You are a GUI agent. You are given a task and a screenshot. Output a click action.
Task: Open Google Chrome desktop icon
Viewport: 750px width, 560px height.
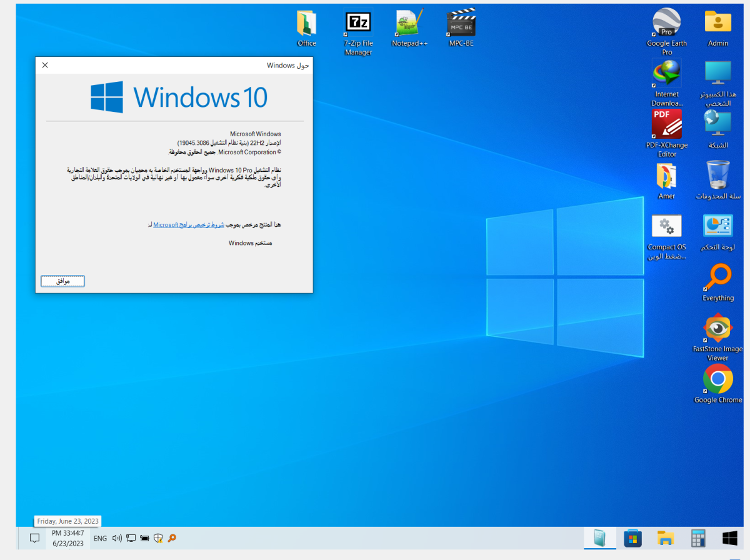[x=717, y=379]
